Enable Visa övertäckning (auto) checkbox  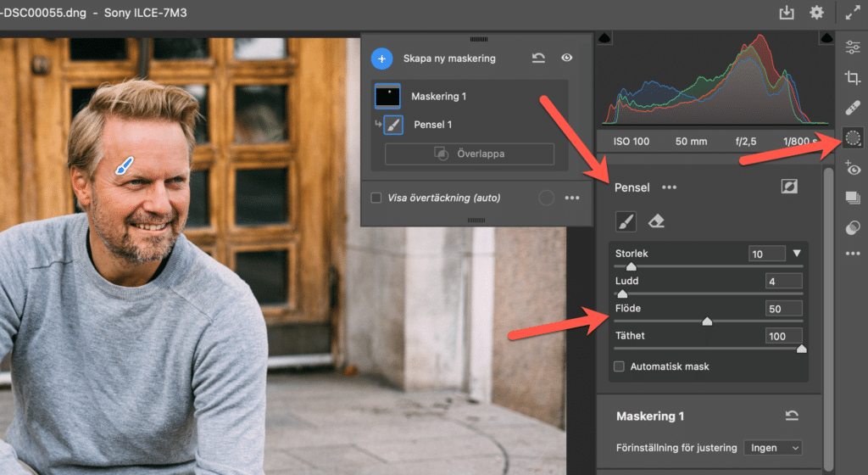coord(376,198)
